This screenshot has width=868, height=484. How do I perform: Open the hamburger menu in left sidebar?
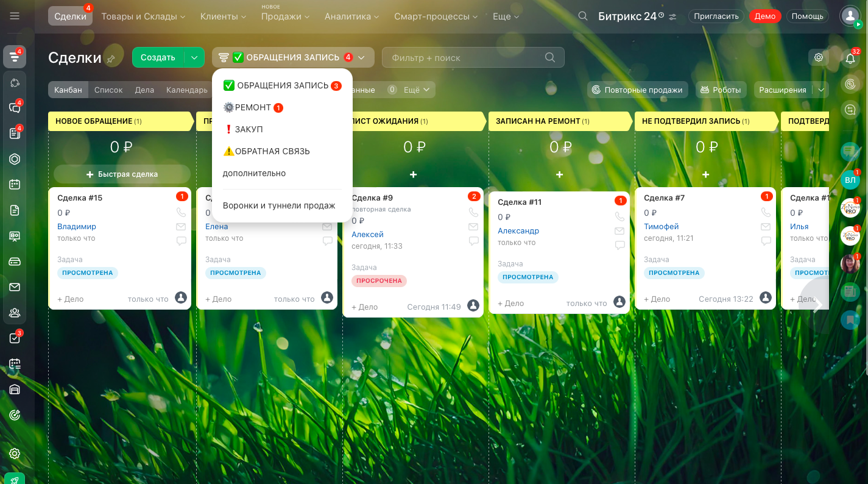coord(15,16)
